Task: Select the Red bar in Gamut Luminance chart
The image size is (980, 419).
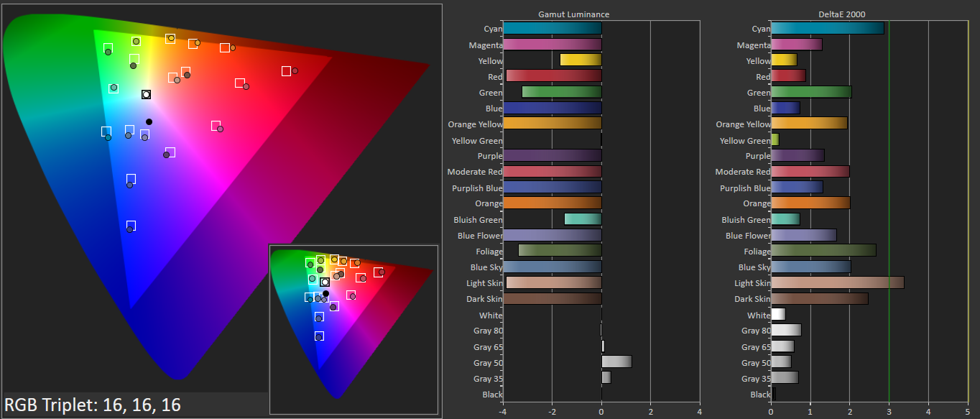Action: pos(554,76)
